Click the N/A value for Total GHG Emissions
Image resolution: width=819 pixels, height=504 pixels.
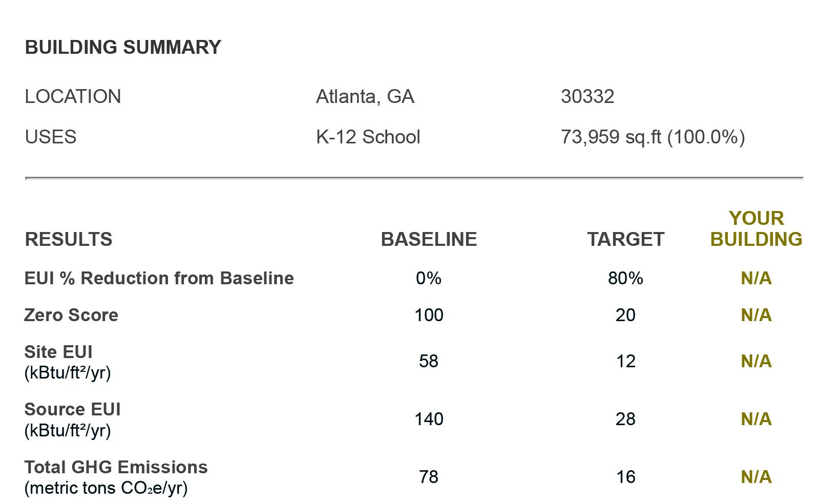[x=756, y=477]
